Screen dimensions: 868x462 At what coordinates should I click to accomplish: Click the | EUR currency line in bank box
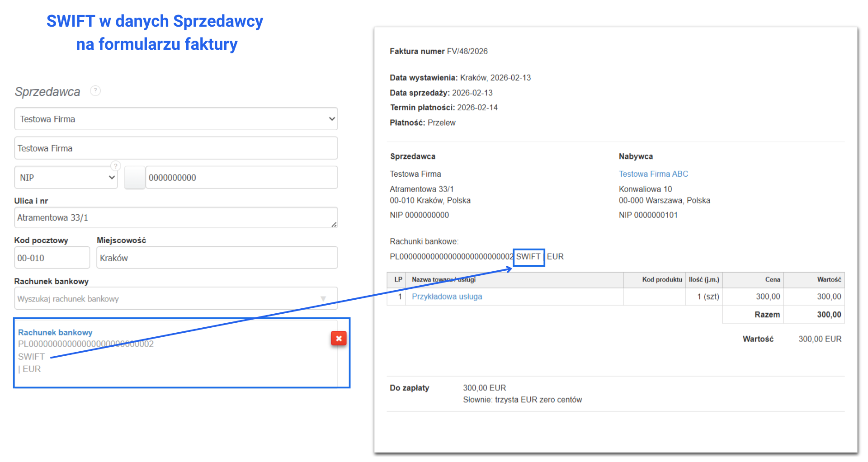29,369
